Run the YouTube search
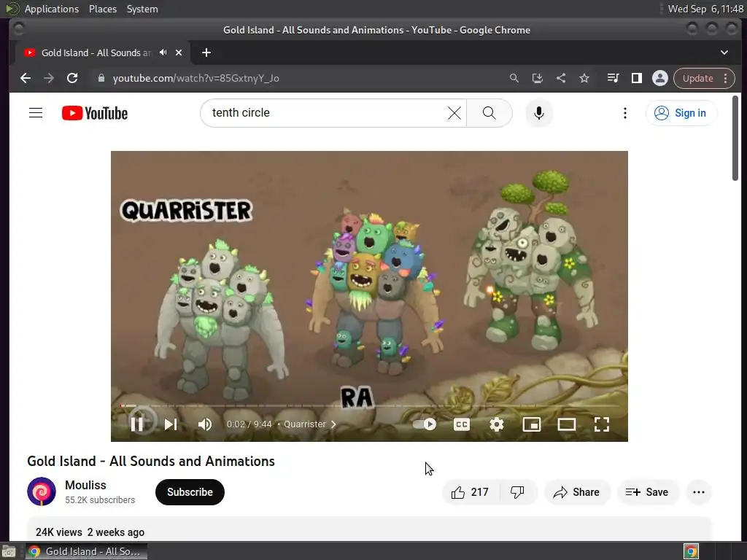Viewport: 747px width, 560px height. click(489, 113)
